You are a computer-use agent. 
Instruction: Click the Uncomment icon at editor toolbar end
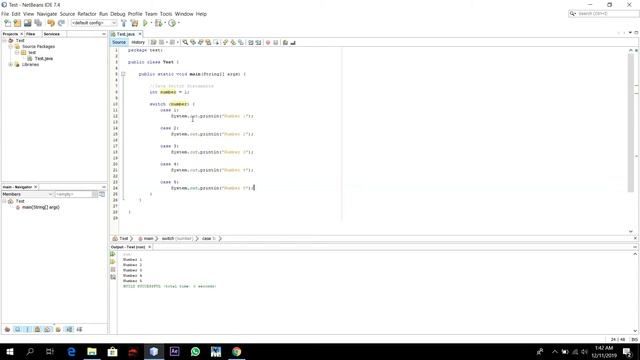point(293,42)
